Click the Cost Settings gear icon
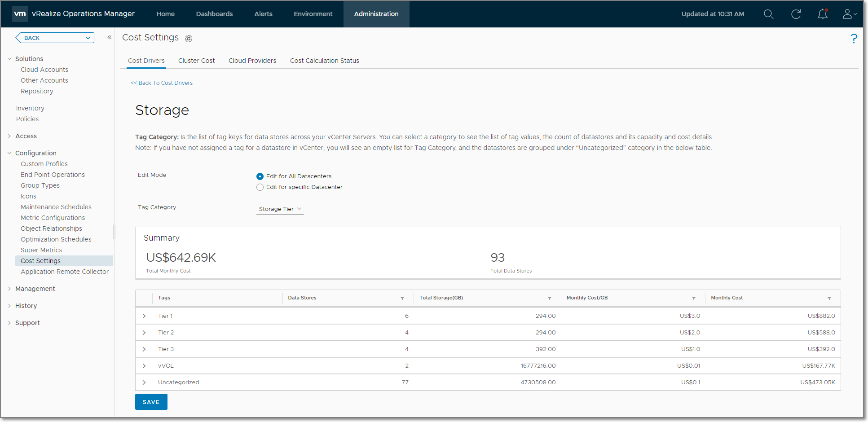This screenshot has height=422, width=868. [x=189, y=39]
